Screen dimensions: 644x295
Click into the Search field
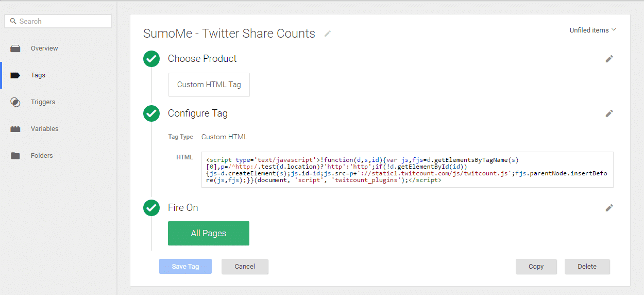(x=58, y=21)
